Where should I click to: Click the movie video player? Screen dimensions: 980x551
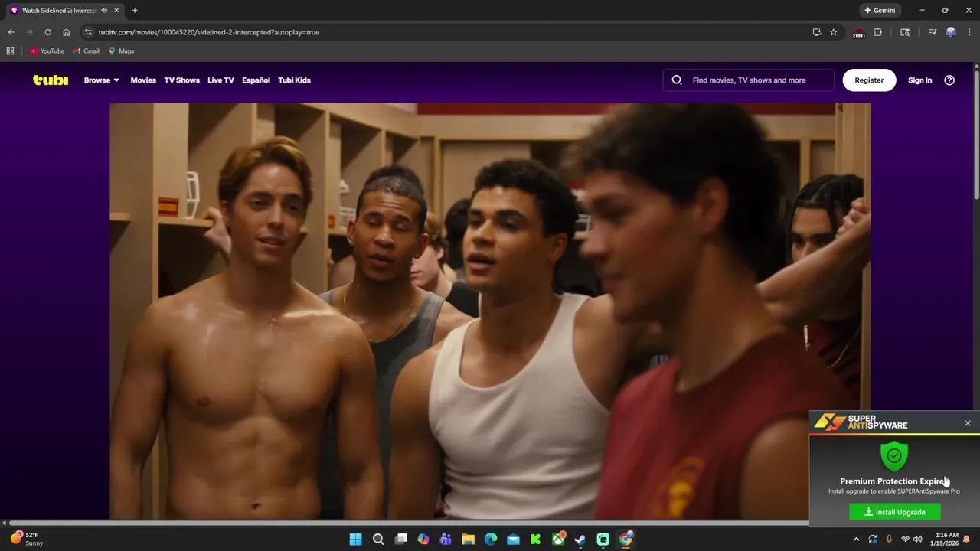click(490, 311)
